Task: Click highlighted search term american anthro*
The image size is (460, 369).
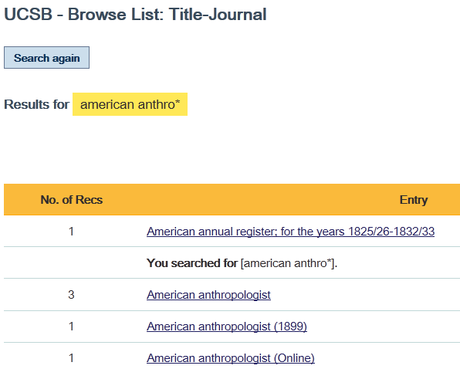Action: click(130, 104)
